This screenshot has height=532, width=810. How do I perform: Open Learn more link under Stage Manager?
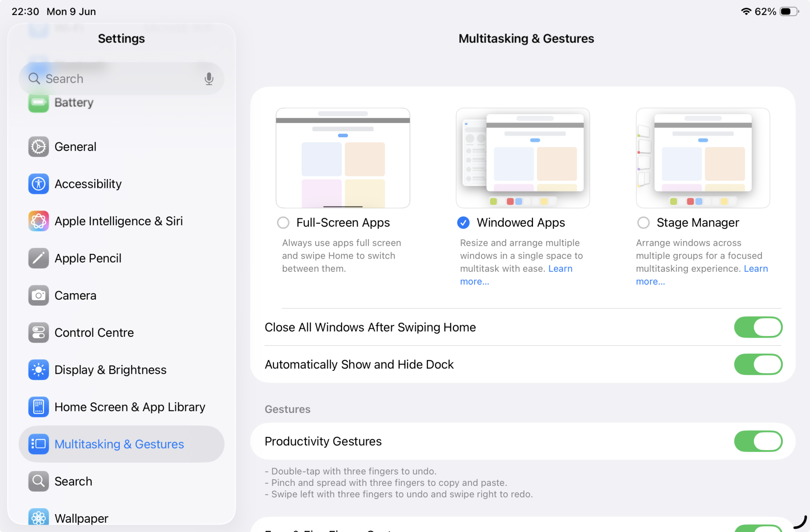[x=756, y=269]
